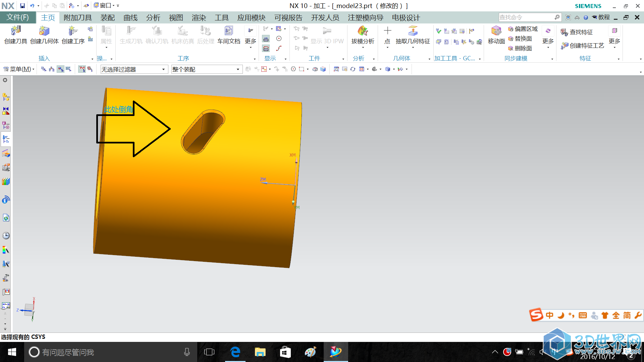Expand the 窗口 dropdown in title bar
The width and height of the screenshot is (644, 362).
coord(104,6)
